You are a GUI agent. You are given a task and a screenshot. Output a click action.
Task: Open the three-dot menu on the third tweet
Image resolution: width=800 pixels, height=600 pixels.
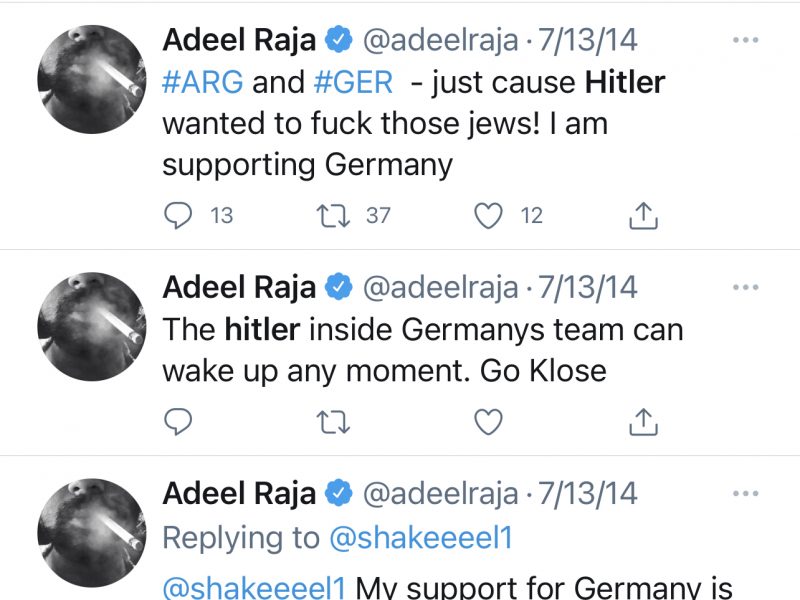pyautogui.click(x=746, y=493)
